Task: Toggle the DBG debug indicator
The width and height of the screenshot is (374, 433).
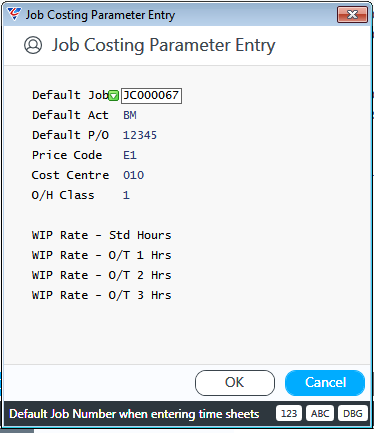Action: tap(353, 414)
